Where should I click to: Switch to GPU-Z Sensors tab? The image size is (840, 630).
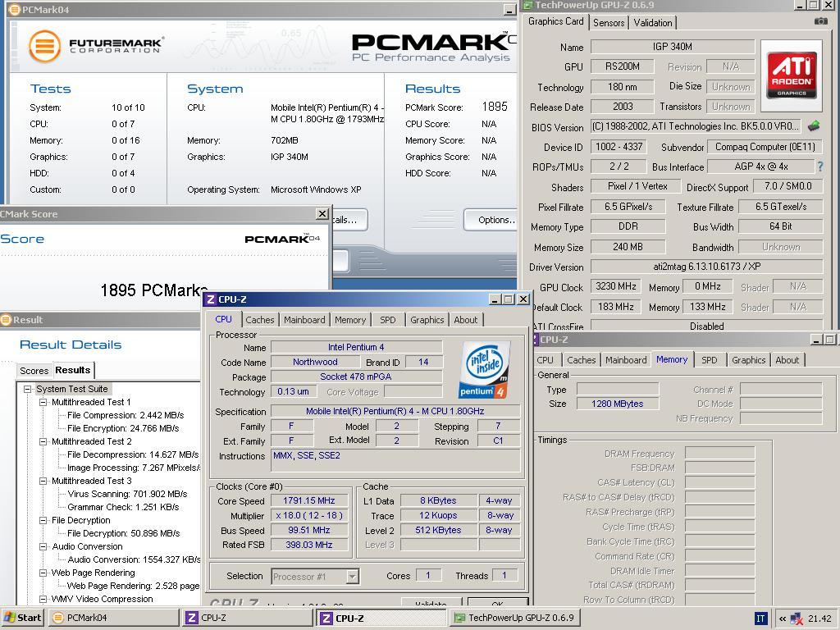(x=609, y=23)
